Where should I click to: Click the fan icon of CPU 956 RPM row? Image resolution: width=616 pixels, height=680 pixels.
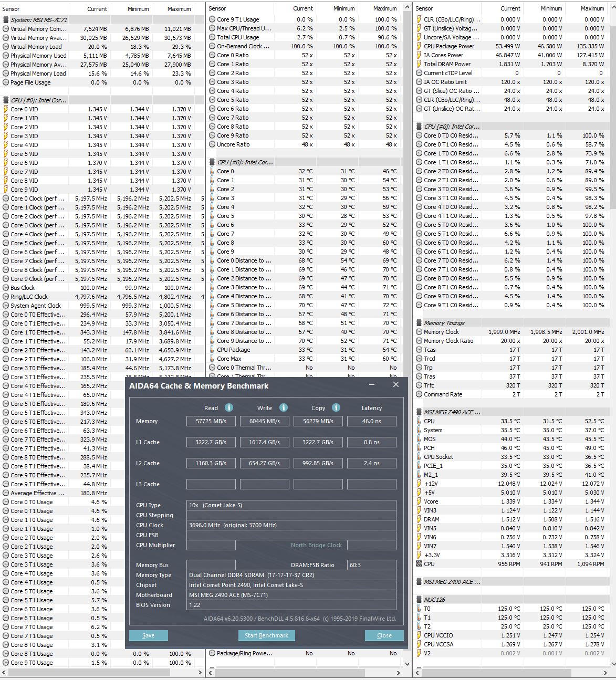pyautogui.click(x=419, y=564)
